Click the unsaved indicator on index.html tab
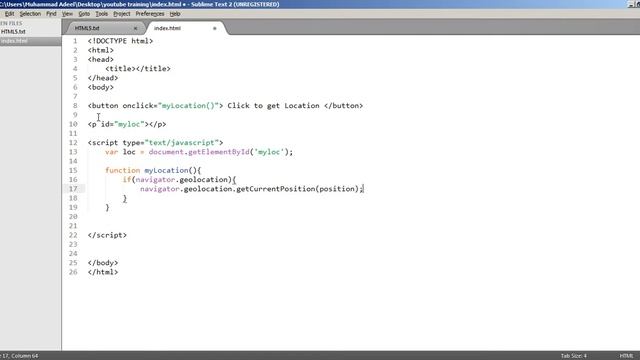Screen dimensions: 640x360 pos(215,29)
